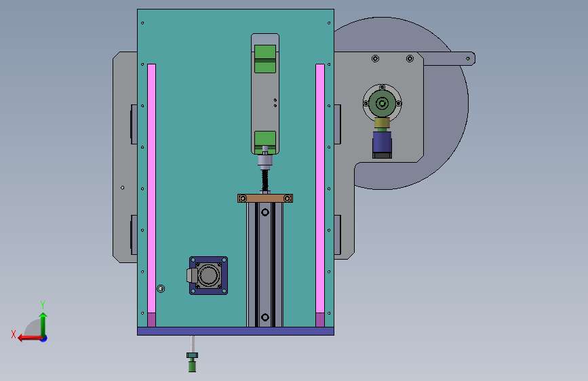
Task: Click the green Y axis arrow of the triad
Action: 43,324
